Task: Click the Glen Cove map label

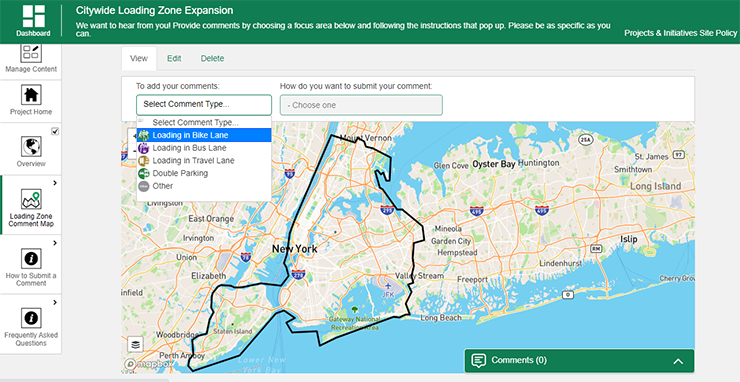Action: (451, 166)
